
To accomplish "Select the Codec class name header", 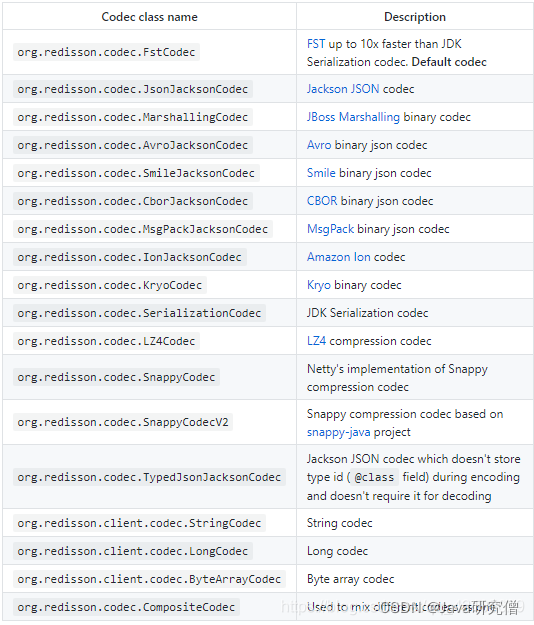I will pyautogui.click(x=149, y=17).
